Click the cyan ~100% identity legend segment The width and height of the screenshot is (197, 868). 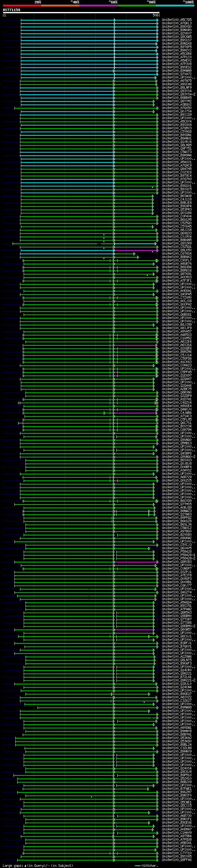175,6
